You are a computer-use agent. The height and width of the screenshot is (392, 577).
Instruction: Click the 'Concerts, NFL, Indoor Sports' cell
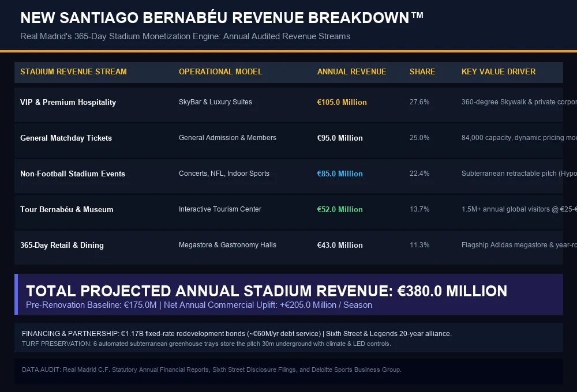(x=224, y=173)
